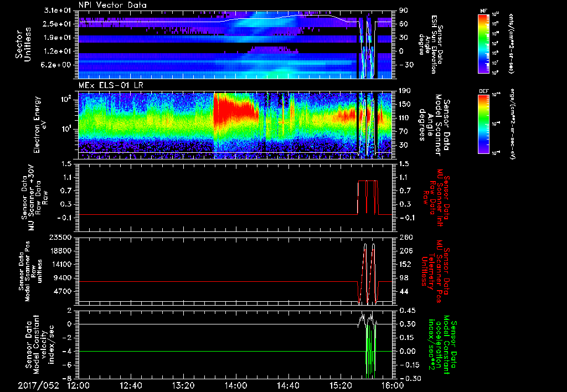This screenshot has width=567, height=392.
Task: Click the 14100 scanner position tick
Action: click(61, 265)
